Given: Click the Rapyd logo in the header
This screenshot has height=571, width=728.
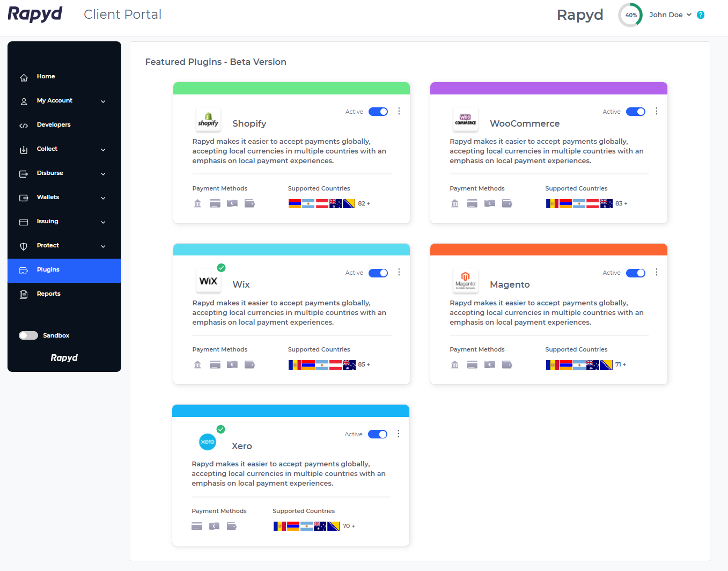Looking at the screenshot, I should tap(35, 14).
